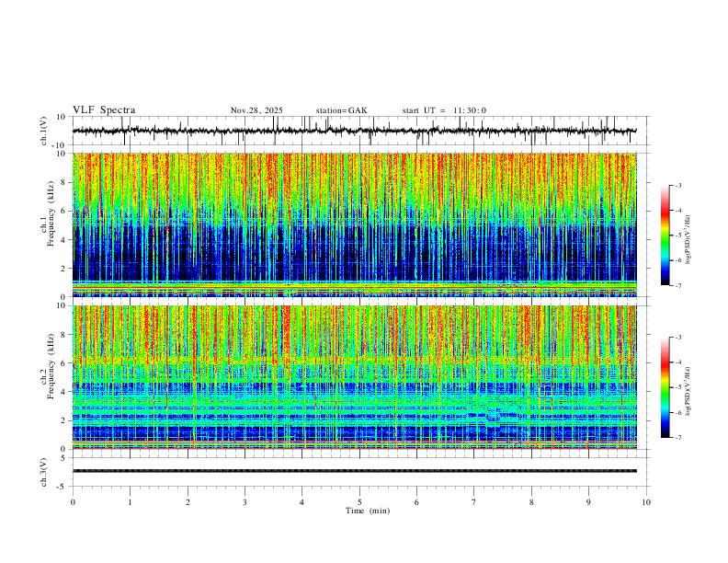Click time axis tick label "1"
This screenshot has height=563, width=728.
click(x=130, y=502)
